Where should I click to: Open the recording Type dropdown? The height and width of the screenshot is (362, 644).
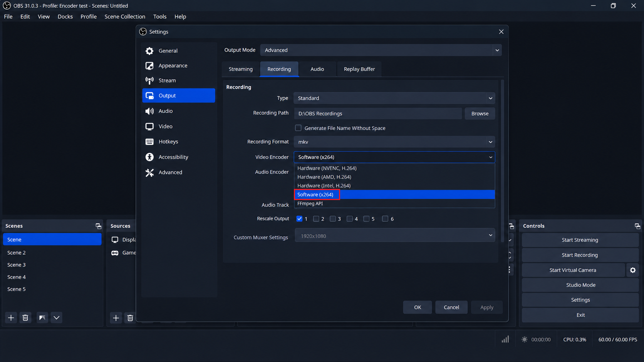tap(394, 98)
